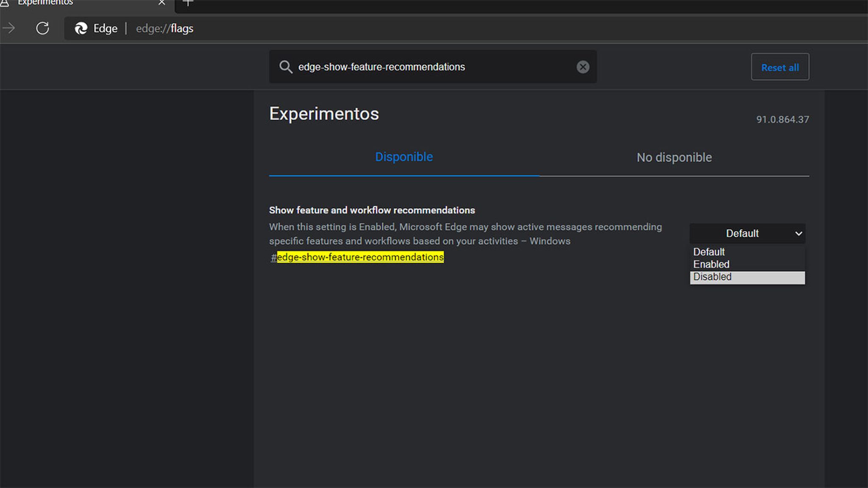The image size is (868, 488).
Task: Select Enabled from the flag options
Action: (x=711, y=264)
